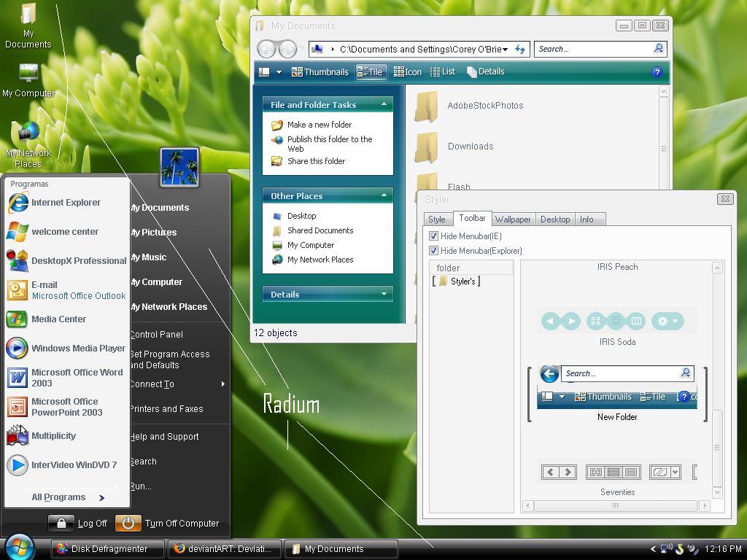Open help via the blue question mark
747x560 pixels.
click(x=657, y=72)
